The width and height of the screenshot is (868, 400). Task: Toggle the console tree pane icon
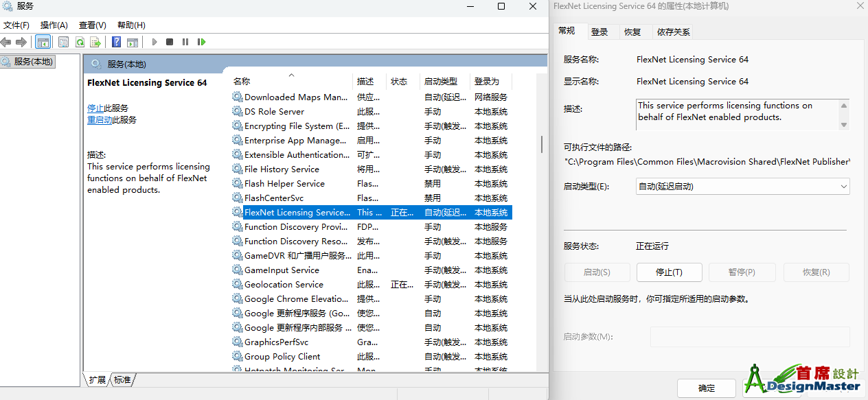coord(43,42)
